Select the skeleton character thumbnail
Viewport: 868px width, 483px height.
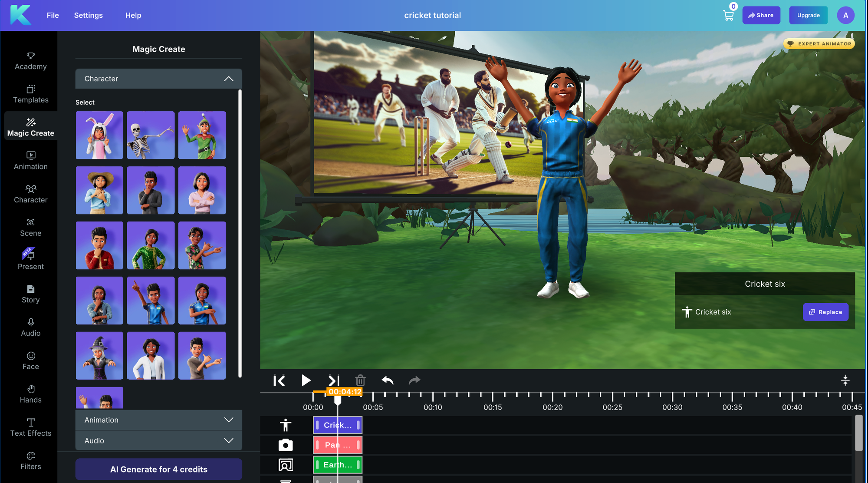click(x=151, y=135)
